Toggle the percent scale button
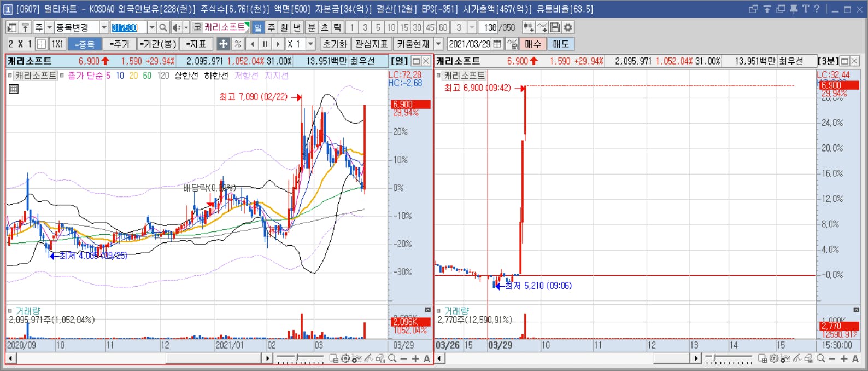 point(238,44)
